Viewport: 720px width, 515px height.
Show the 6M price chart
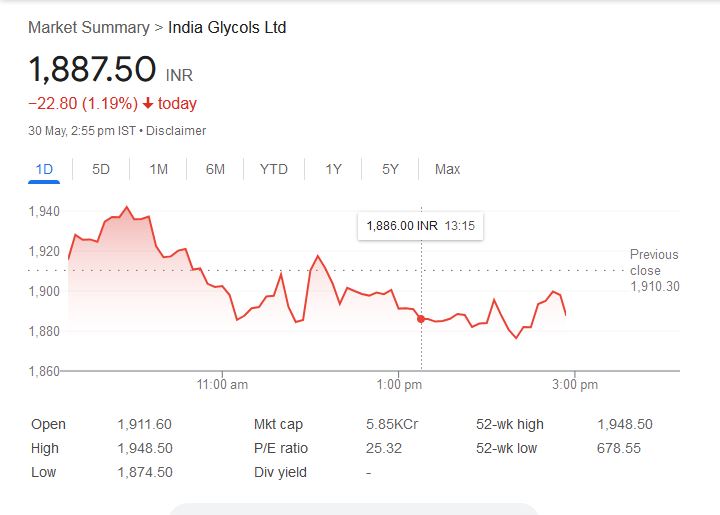tap(215, 169)
